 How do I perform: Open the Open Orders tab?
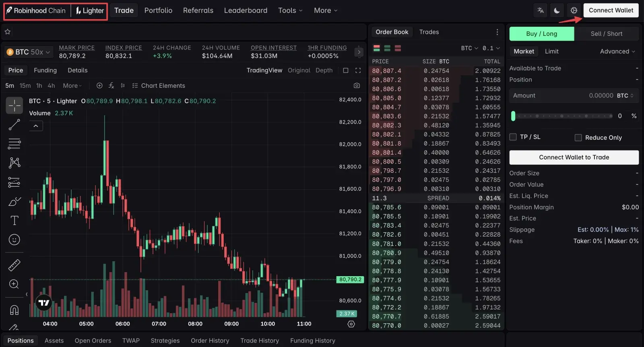coord(93,341)
